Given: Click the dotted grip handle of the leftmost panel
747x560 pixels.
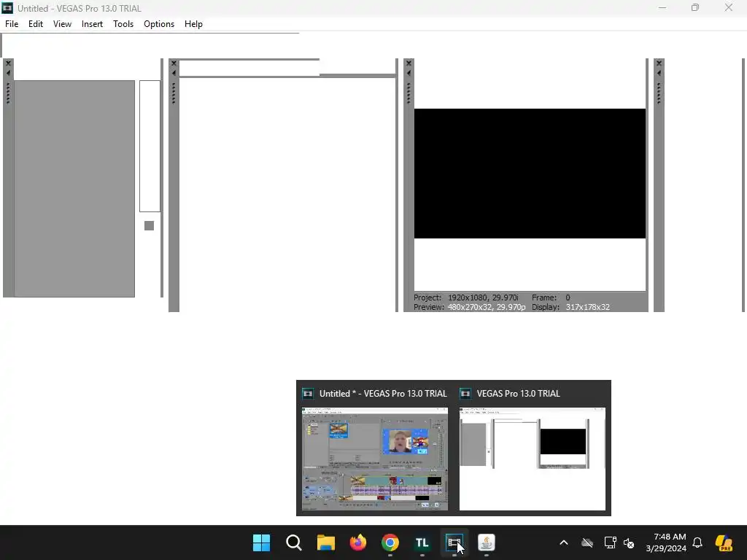Looking at the screenshot, I should (8, 93).
